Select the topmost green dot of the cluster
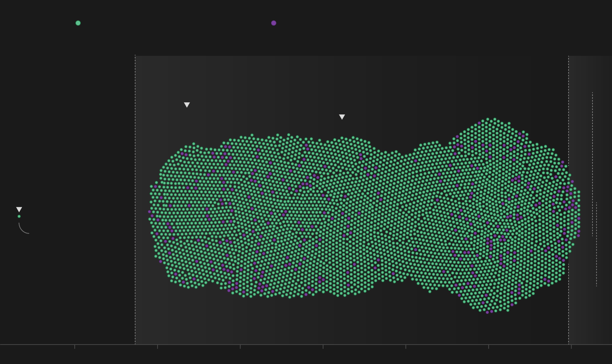The width and height of the screenshot is (612, 364). click(488, 119)
